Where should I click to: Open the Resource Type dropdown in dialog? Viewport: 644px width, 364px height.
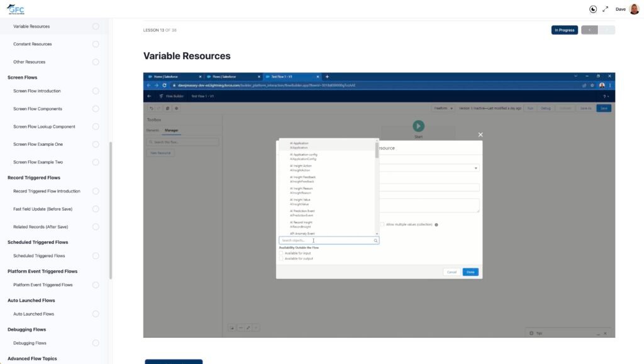(429, 168)
